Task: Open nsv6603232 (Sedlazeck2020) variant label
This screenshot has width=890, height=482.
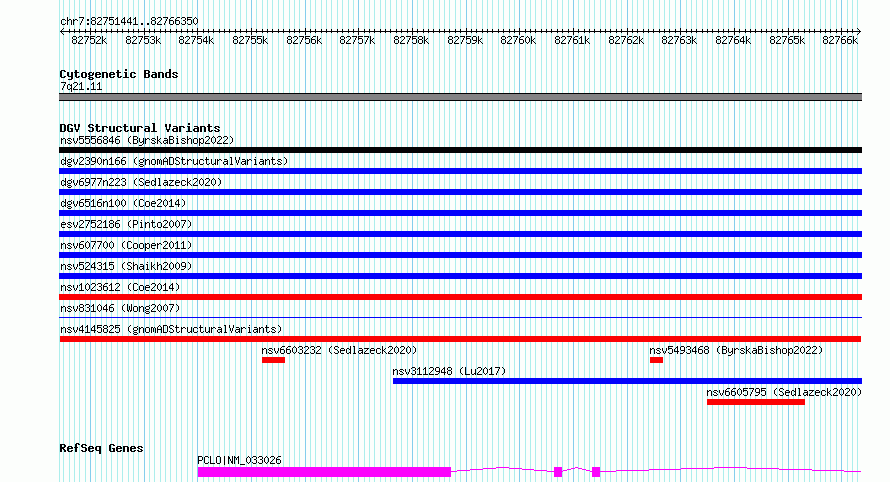Action: pos(339,350)
